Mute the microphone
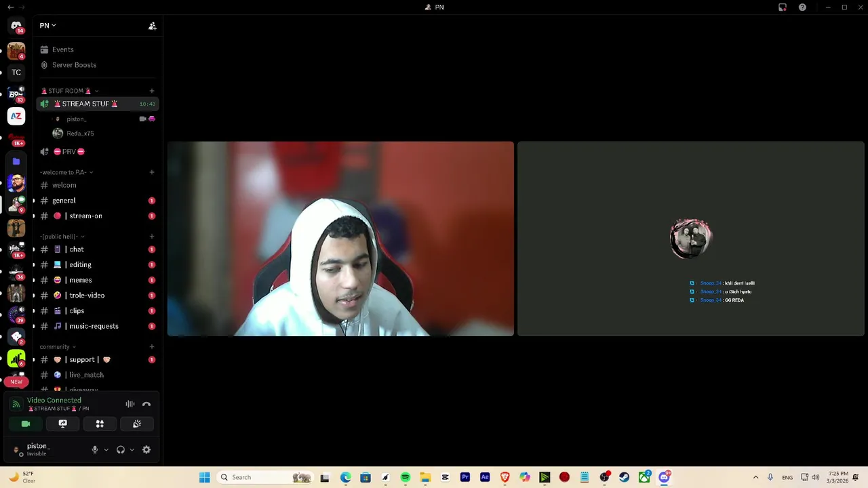 click(95, 449)
